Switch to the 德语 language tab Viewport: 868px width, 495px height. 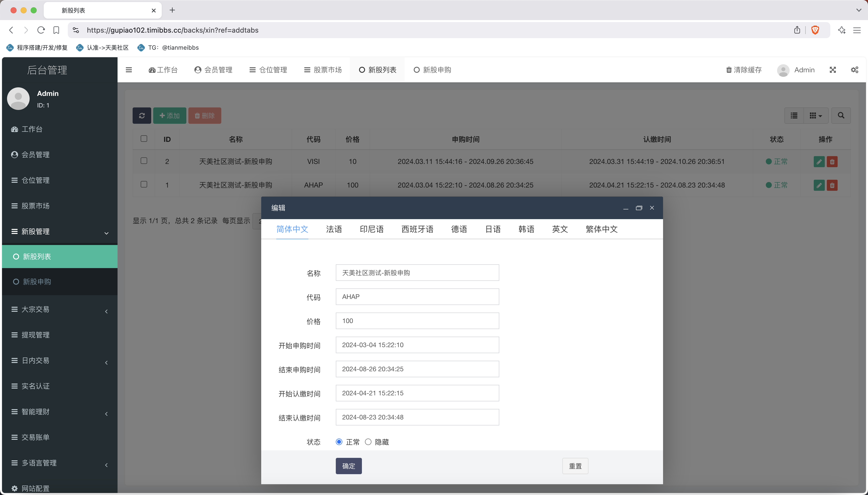459,229
